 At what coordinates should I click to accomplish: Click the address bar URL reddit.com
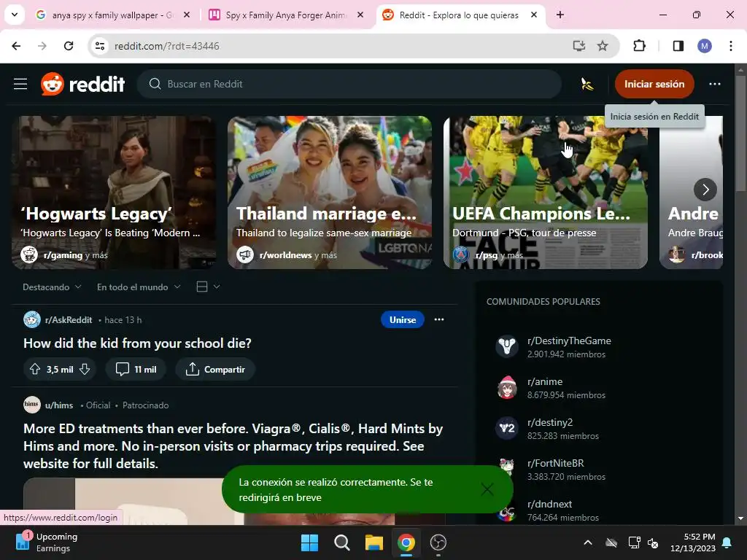pos(167,46)
